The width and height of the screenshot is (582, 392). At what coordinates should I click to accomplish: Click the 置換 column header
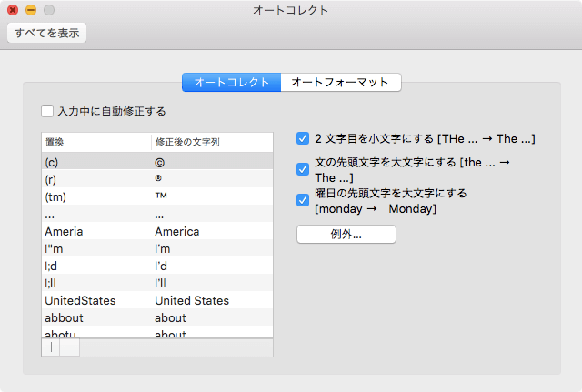[95, 143]
